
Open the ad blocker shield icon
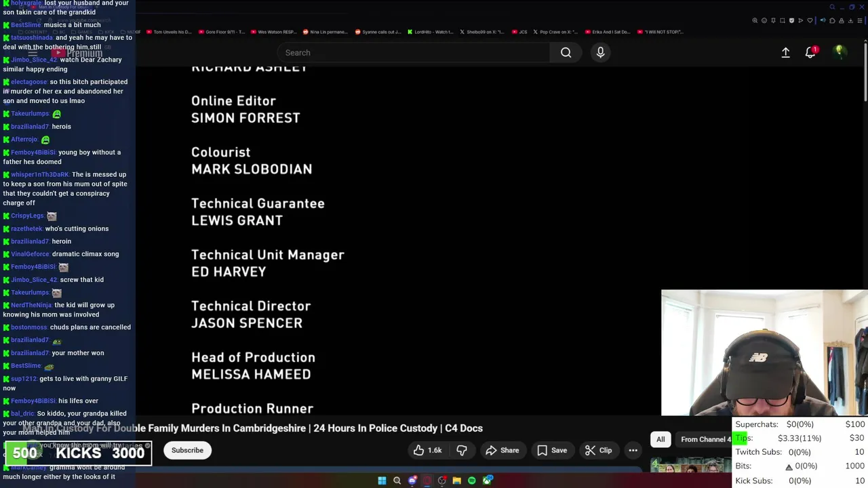[x=791, y=20]
